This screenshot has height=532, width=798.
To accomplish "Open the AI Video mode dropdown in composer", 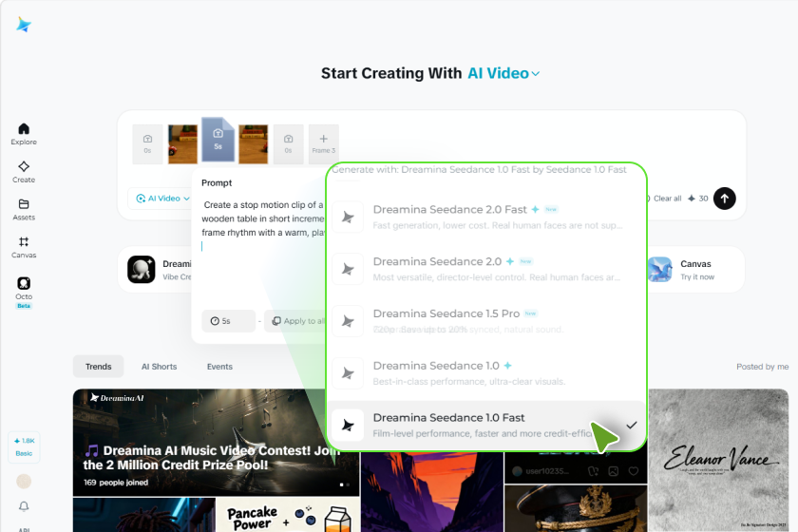I will pos(163,198).
